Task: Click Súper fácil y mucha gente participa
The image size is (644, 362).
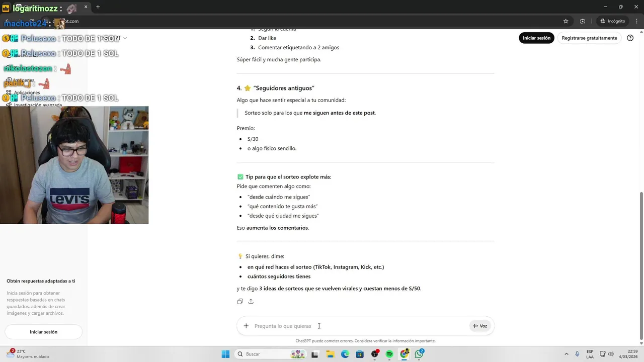Action: (279, 59)
